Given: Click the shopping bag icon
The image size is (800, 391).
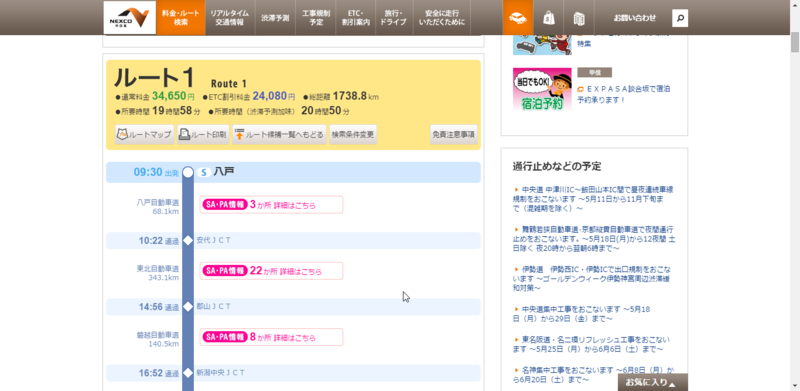Looking at the screenshot, I should coord(548,18).
